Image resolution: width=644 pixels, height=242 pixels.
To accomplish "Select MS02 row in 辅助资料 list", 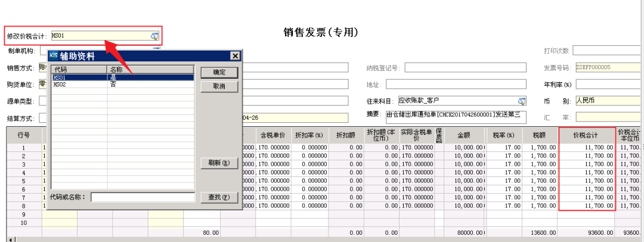I will [x=122, y=84].
